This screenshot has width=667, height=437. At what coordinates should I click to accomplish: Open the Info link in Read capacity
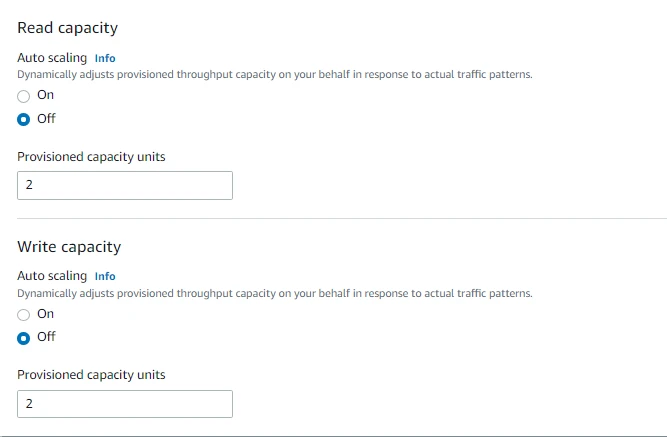(105, 58)
